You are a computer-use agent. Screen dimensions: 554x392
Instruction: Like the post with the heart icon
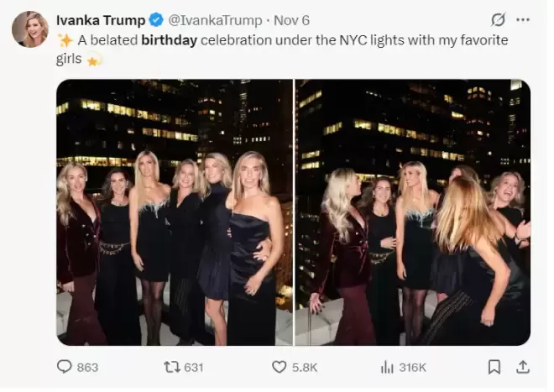click(x=280, y=367)
